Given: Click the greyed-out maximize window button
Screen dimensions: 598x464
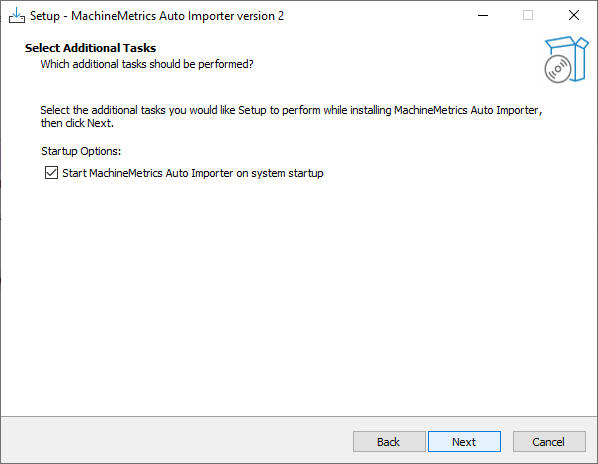Looking at the screenshot, I should click(528, 16).
